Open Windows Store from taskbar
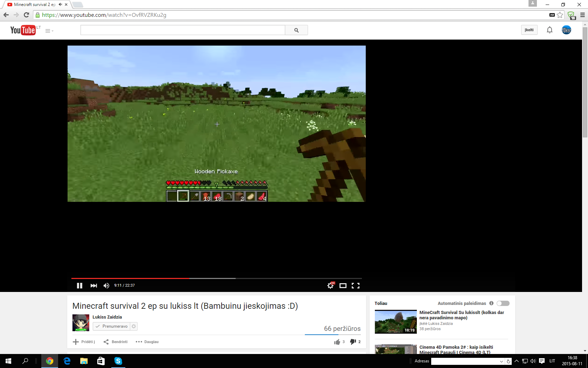Viewport: 588px width, 368px height. tap(101, 361)
